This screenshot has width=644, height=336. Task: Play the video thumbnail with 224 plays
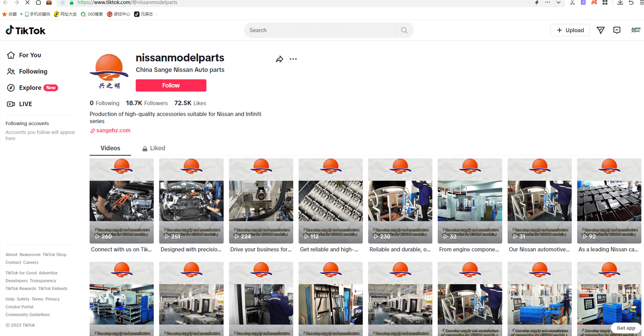[261, 201]
